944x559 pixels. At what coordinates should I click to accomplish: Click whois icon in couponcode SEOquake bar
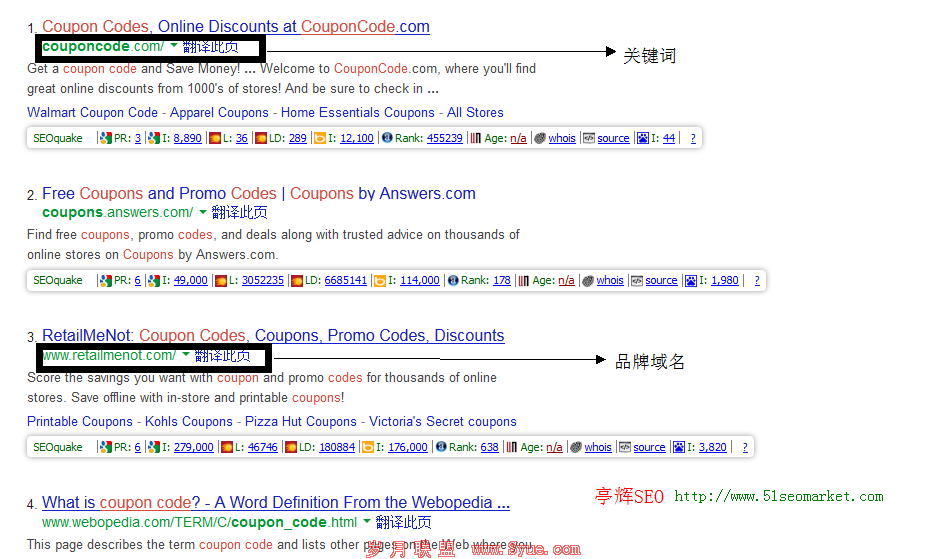pos(540,138)
